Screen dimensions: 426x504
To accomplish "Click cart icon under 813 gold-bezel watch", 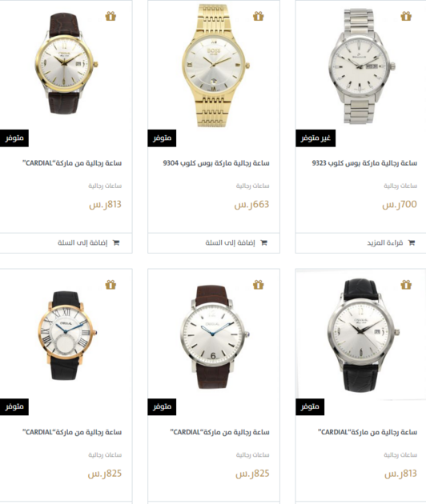I will 116,242.
